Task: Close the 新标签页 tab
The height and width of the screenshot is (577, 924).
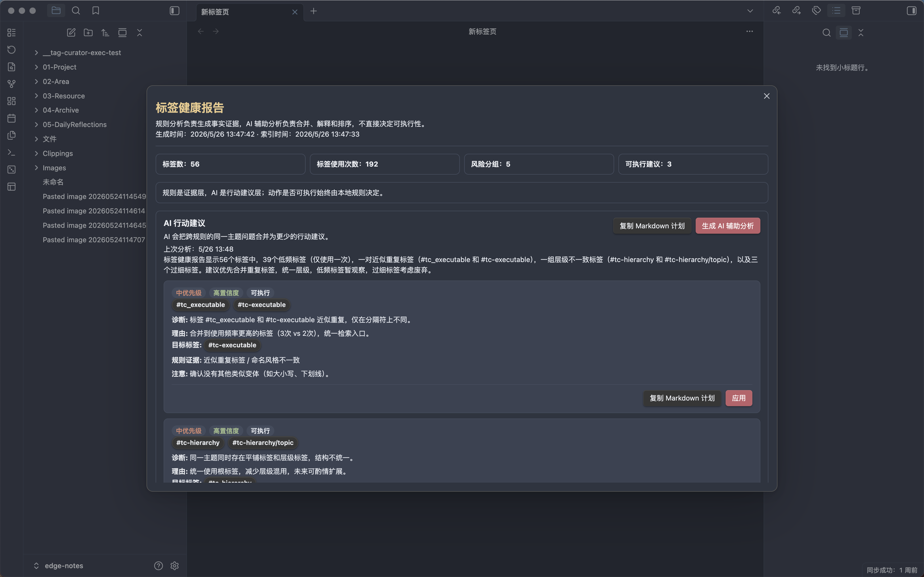Action: [x=295, y=12]
